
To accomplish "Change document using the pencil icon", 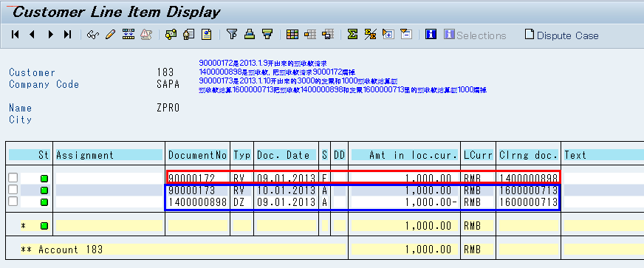I will click(110, 35).
